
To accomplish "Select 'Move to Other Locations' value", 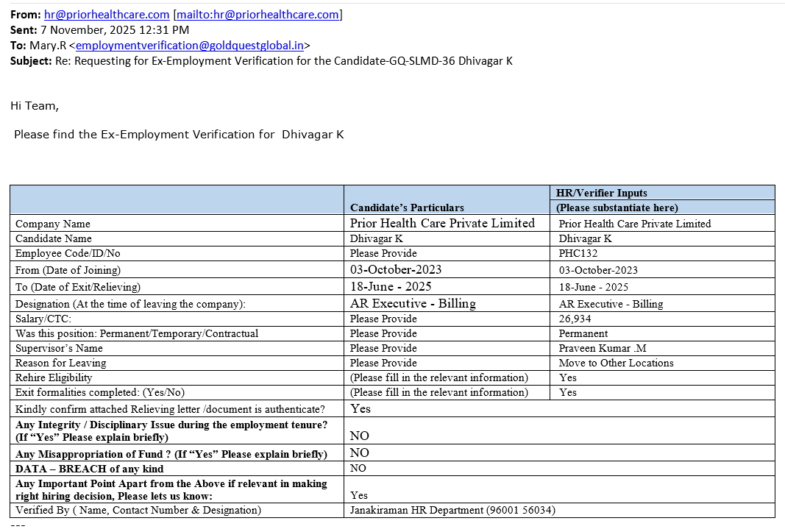I will (x=616, y=363).
